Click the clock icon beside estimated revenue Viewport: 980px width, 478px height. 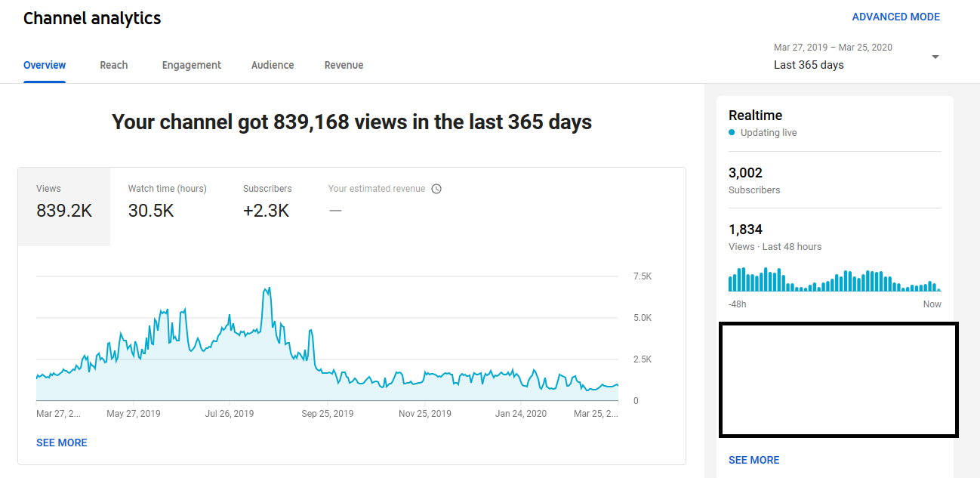coord(436,189)
